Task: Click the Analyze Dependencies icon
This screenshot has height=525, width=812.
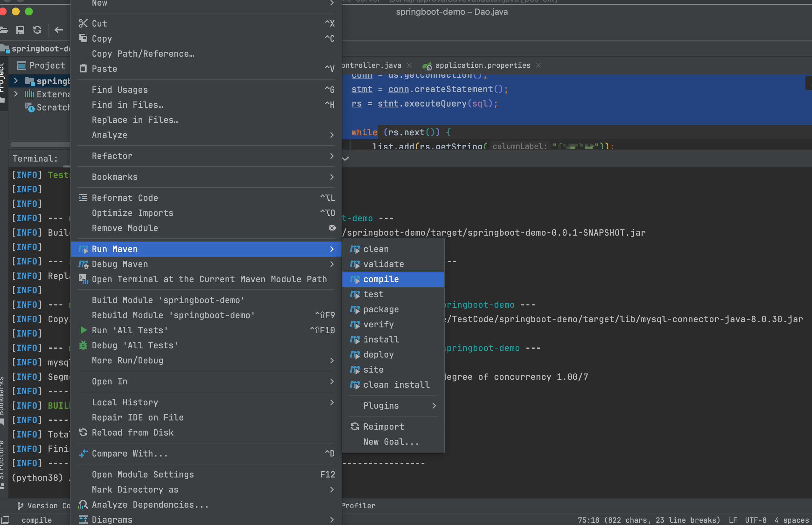Action: pos(83,505)
